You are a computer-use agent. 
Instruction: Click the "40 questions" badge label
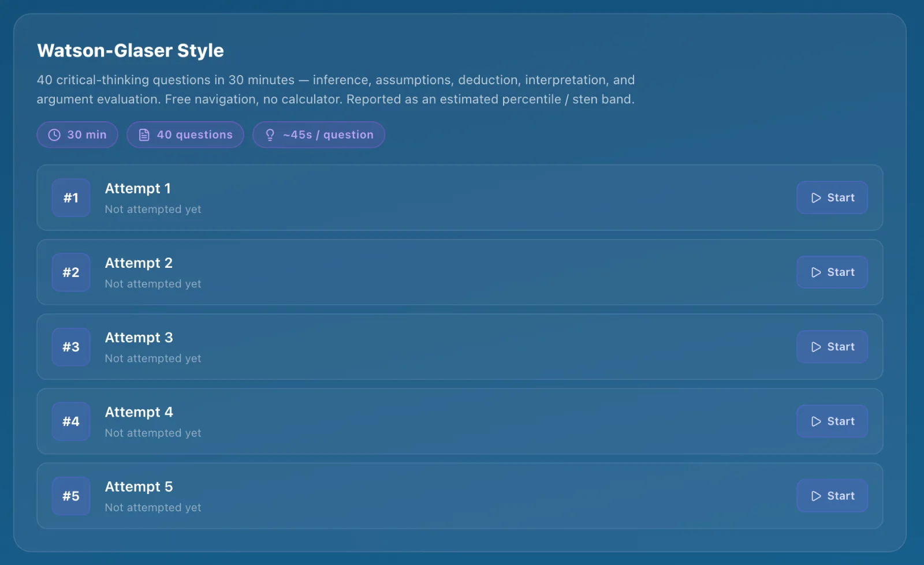click(x=195, y=134)
